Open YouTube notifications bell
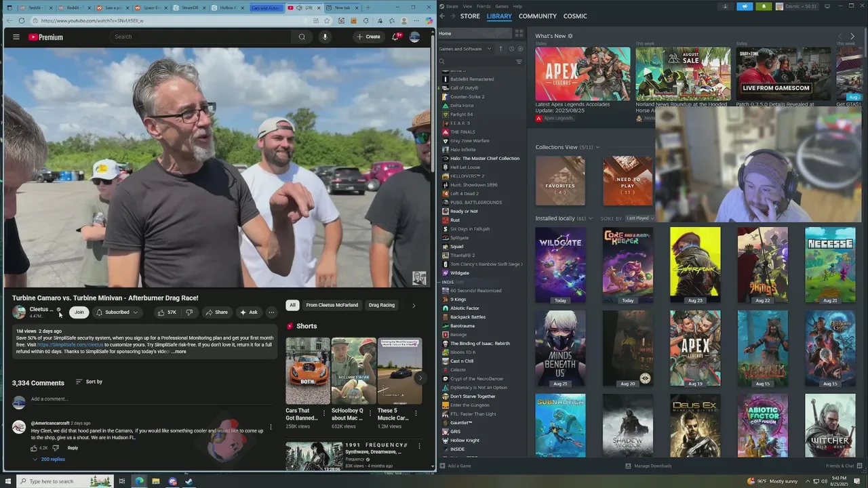The width and height of the screenshot is (868, 488). (x=395, y=37)
